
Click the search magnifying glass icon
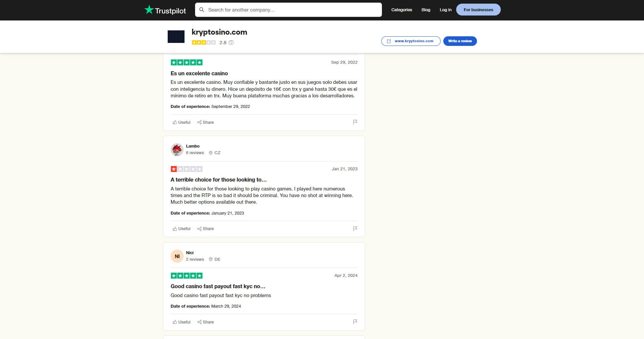pyautogui.click(x=202, y=10)
